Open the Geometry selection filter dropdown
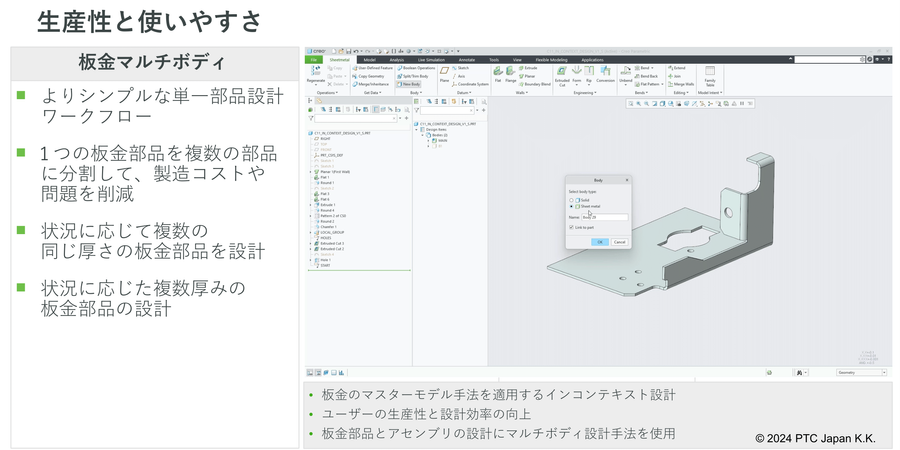Screen dimensions: 900x450 coord(858,372)
